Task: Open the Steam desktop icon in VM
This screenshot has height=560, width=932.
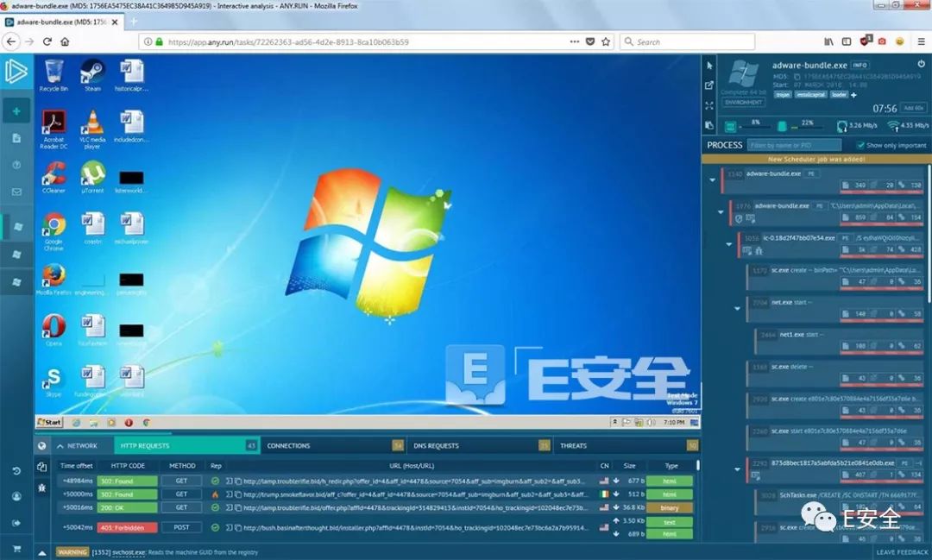Action: coord(92,75)
